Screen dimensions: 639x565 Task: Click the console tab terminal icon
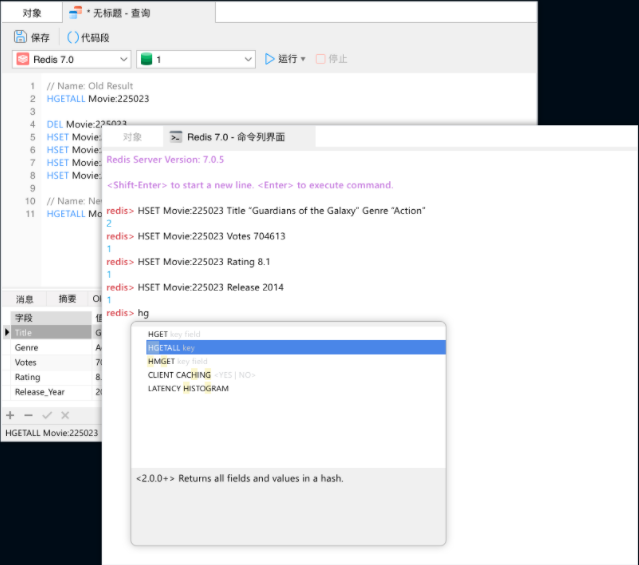(x=176, y=137)
